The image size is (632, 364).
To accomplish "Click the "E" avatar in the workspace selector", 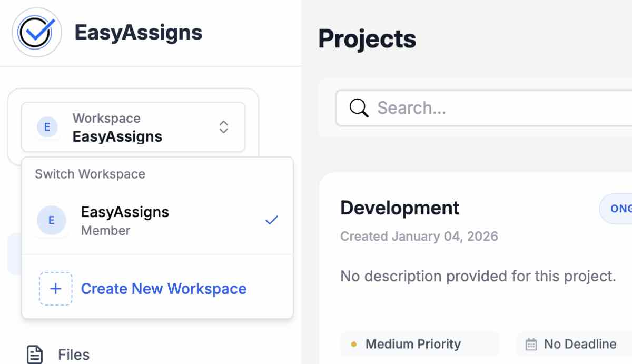I will point(47,127).
